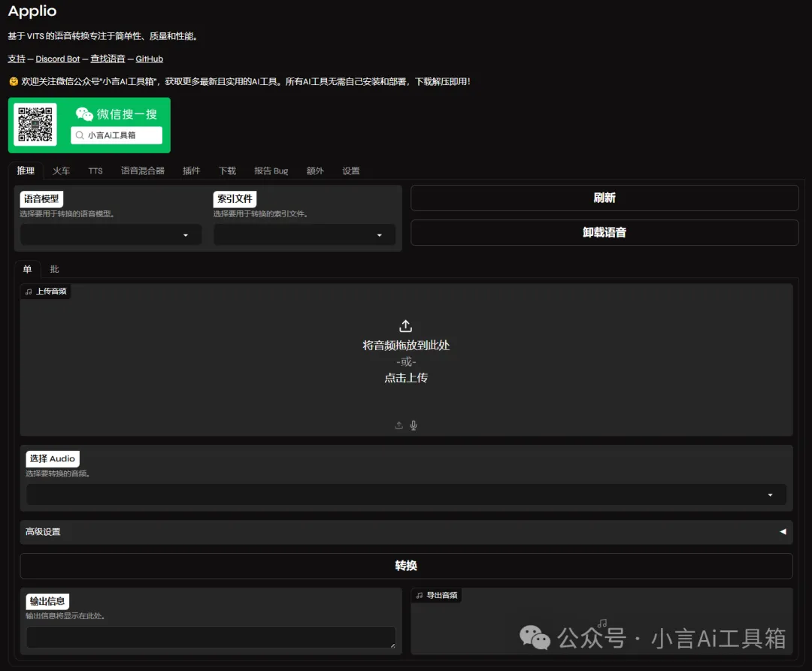812x671 pixels.
Task: Open the Discord Bot link
Action: [57, 59]
